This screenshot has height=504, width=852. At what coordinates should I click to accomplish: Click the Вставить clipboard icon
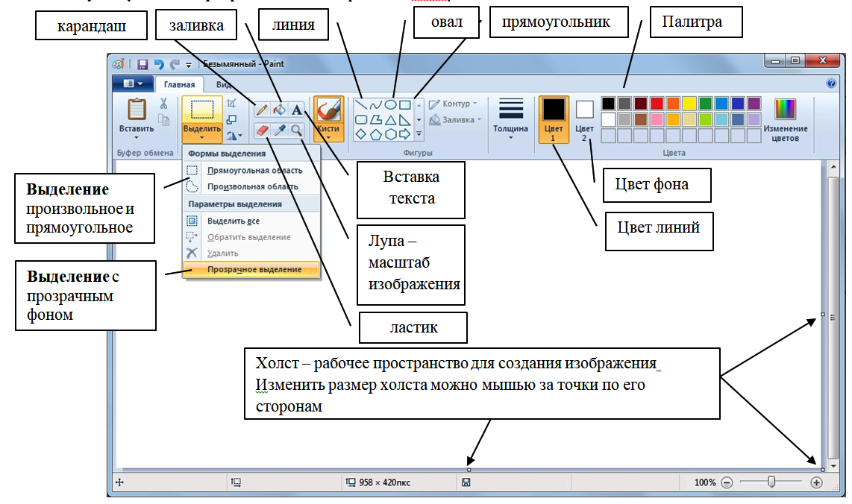(x=137, y=109)
